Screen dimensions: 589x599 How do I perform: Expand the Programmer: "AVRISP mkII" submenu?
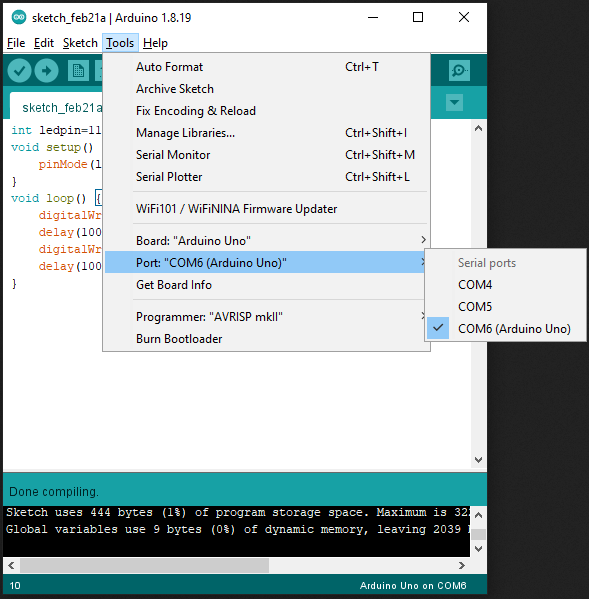266,317
